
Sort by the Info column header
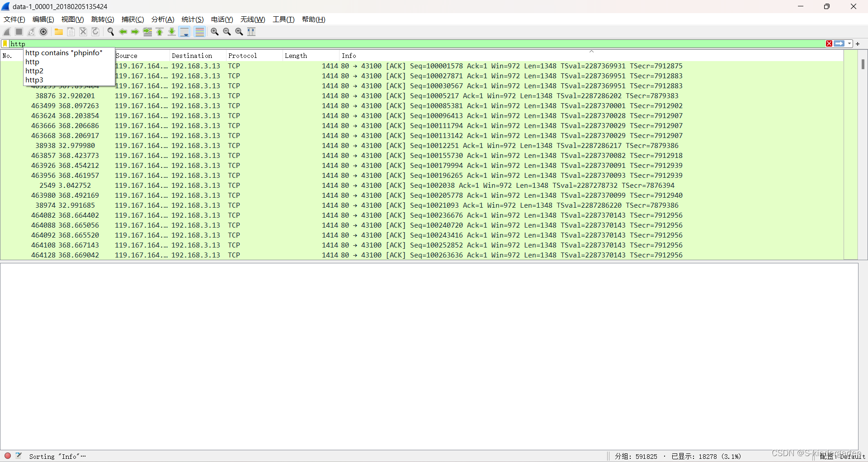591,56
